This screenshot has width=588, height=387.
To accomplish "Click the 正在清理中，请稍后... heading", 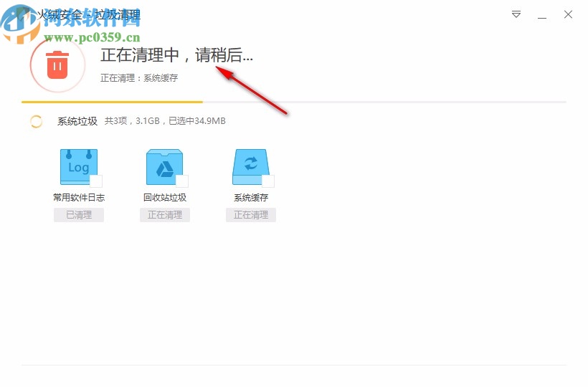I will 176,55.
